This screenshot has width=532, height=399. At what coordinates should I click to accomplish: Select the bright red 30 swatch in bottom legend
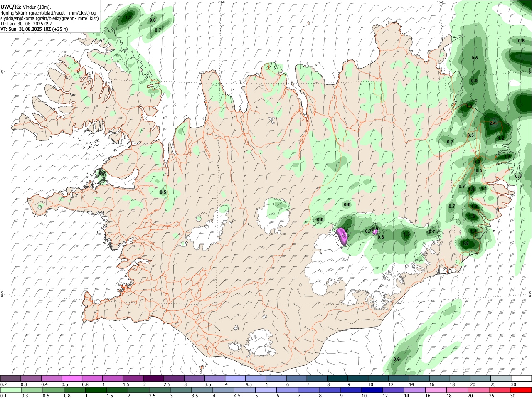tap(521, 390)
